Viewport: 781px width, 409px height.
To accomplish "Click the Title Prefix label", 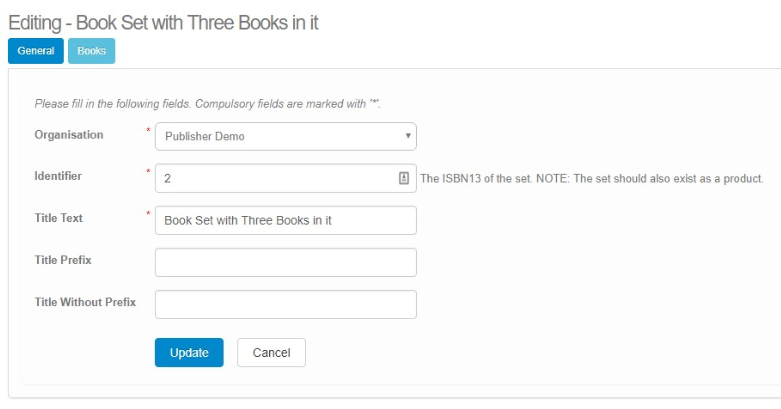I will tap(63, 260).
